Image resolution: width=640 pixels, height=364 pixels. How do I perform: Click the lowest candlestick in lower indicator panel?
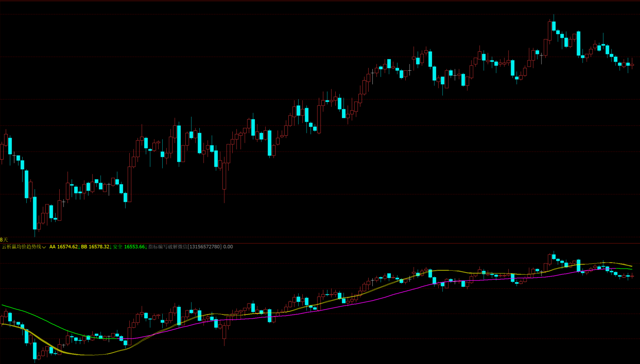pyautogui.click(x=35, y=351)
